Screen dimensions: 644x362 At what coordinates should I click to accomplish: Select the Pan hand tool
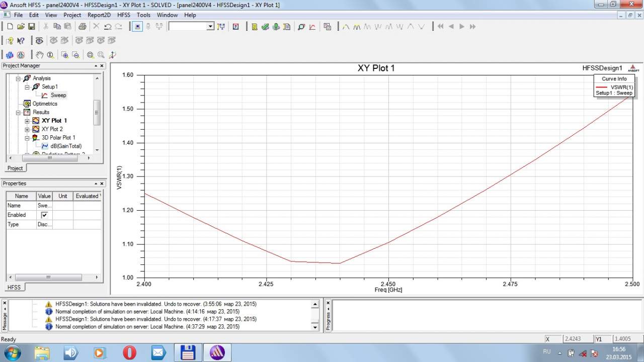39,55
